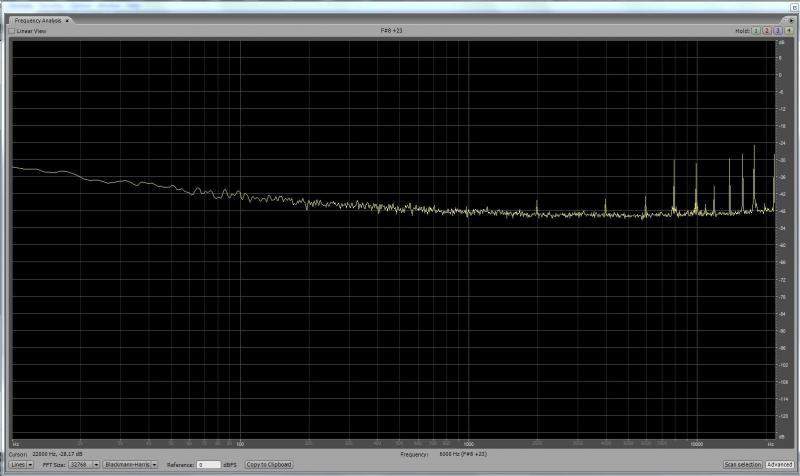Open the panel options menu arrow

click(x=790, y=20)
